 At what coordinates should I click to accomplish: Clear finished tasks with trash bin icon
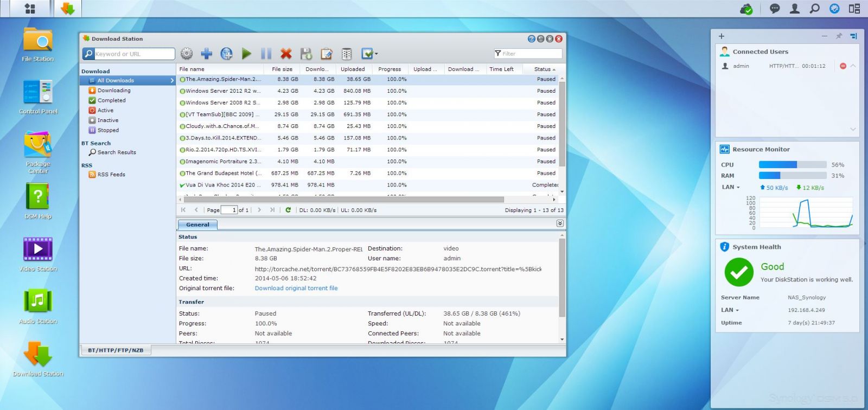click(x=346, y=54)
